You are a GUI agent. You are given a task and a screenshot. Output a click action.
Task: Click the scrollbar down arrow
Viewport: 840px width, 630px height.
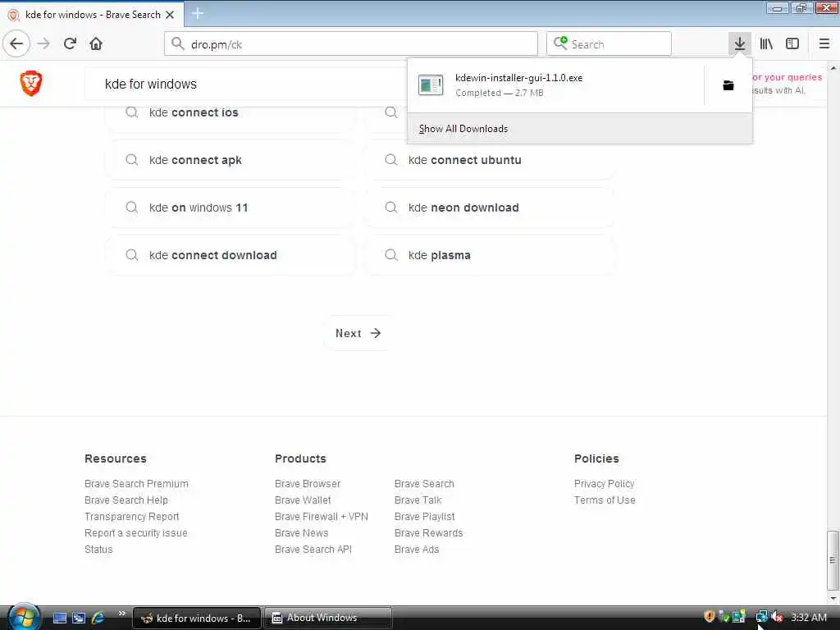[833, 598]
